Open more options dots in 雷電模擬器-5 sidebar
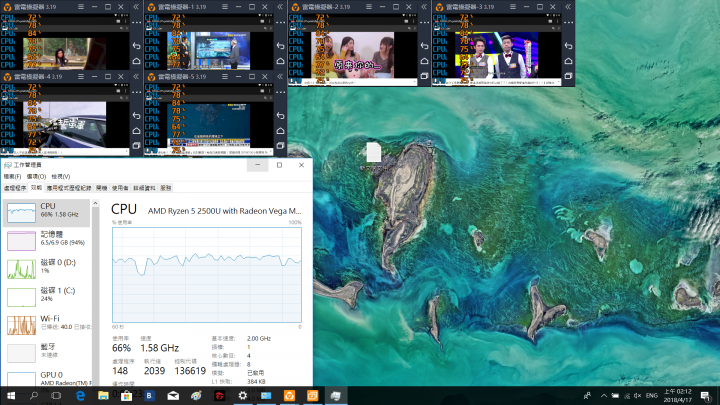Image resolution: width=720 pixels, height=405 pixels. tap(281, 92)
